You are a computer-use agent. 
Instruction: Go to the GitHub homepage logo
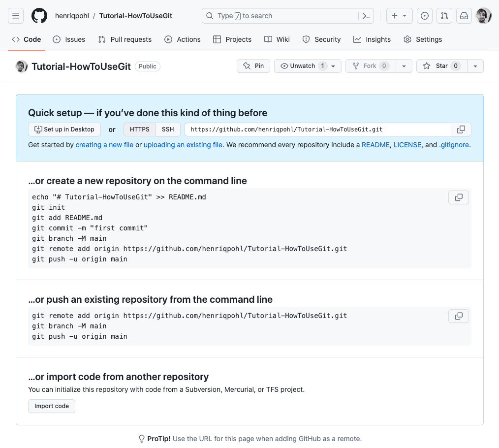pos(39,16)
